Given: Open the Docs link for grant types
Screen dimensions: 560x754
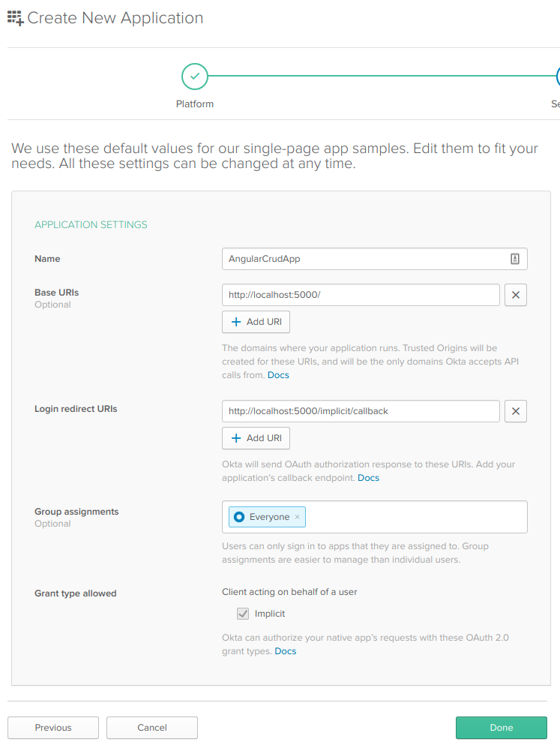Looking at the screenshot, I should (286, 651).
